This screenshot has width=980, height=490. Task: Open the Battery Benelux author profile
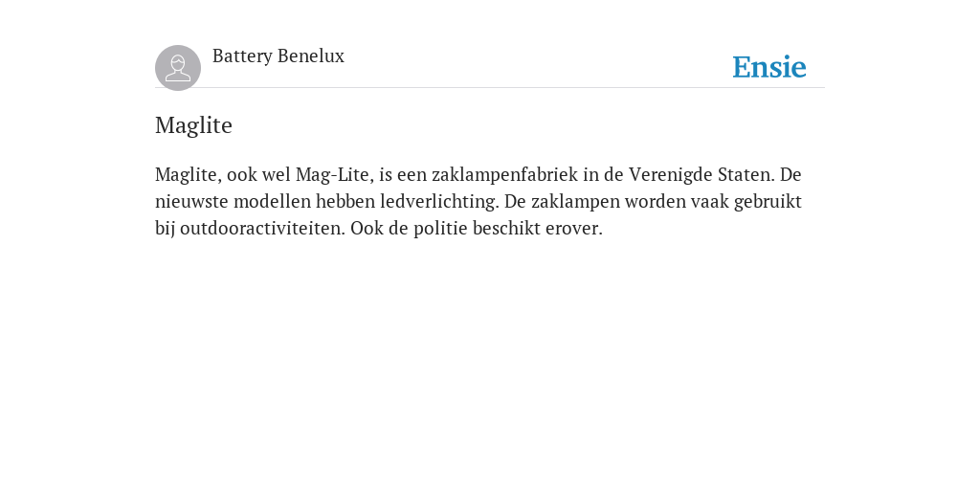pos(278,56)
